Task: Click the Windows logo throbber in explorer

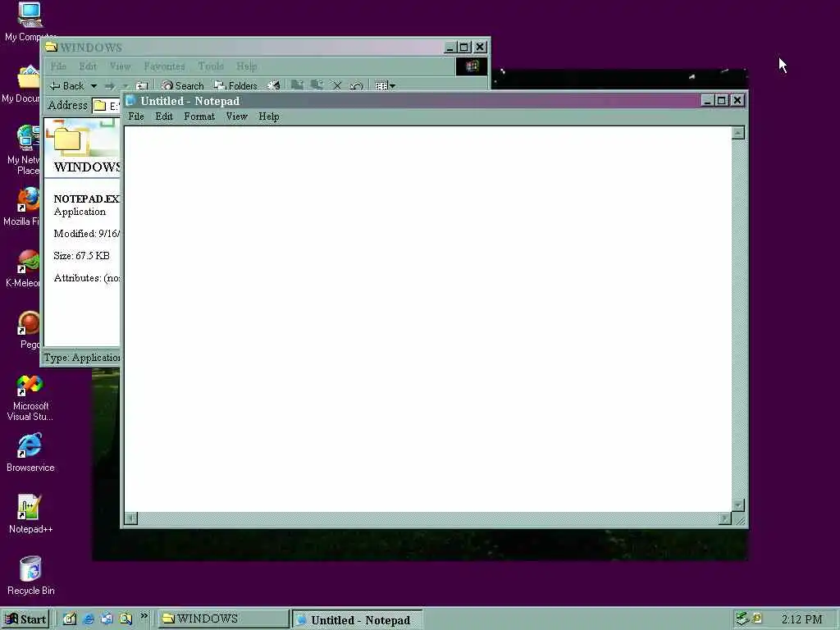Action: pos(472,66)
